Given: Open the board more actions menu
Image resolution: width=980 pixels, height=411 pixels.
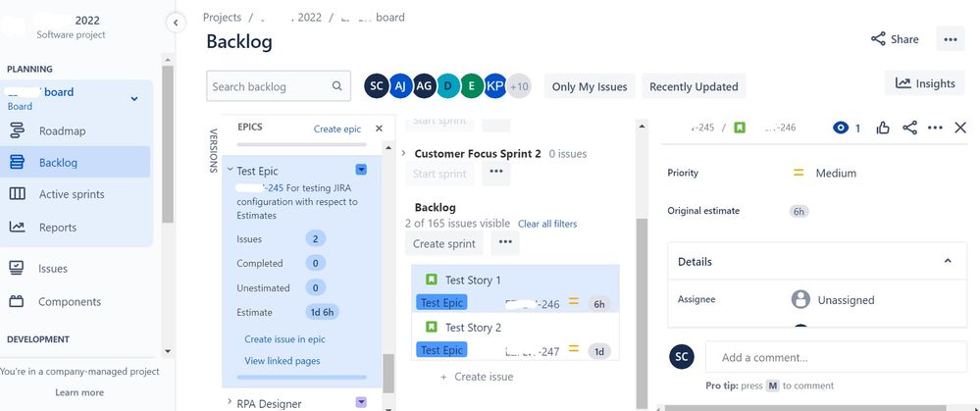Looking at the screenshot, I should pyautogui.click(x=950, y=39).
